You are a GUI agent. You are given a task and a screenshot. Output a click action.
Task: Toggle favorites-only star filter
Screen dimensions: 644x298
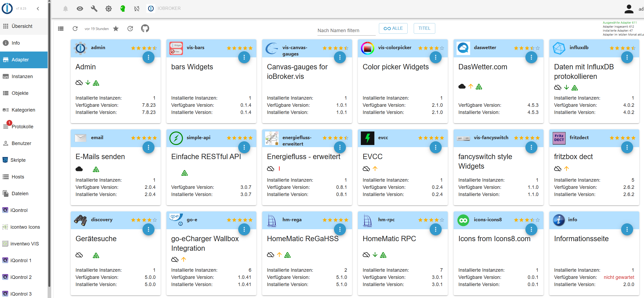pyautogui.click(x=116, y=28)
